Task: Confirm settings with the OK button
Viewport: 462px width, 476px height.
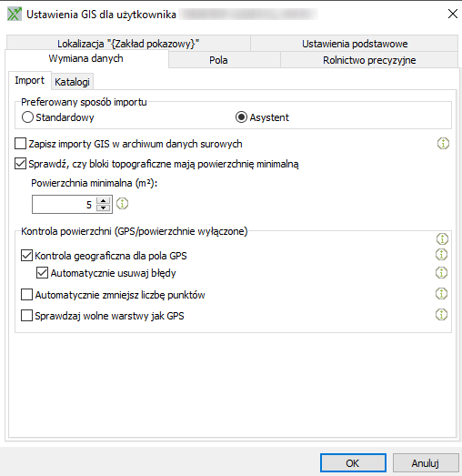Action: (x=353, y=463)
